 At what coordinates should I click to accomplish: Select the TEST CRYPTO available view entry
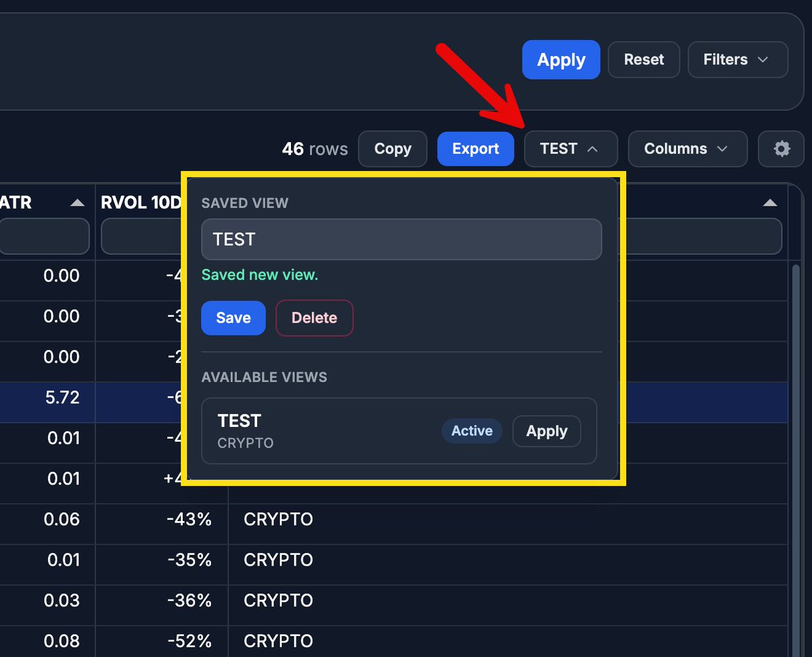pyautogui.click(x=399, y=431)
